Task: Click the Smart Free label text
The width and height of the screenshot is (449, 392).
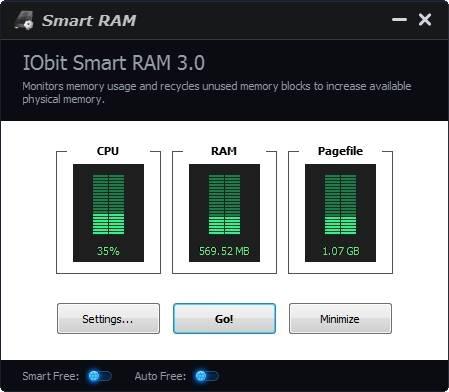Action: 51,376
